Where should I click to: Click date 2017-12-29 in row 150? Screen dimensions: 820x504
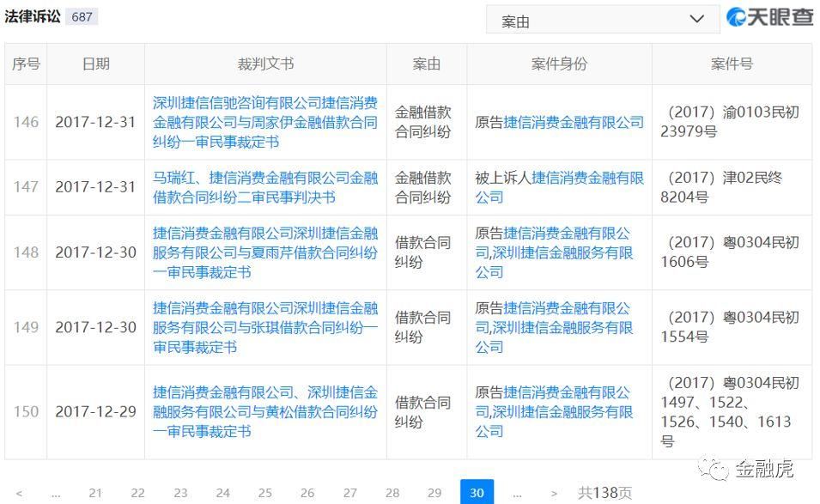point(95,412)
